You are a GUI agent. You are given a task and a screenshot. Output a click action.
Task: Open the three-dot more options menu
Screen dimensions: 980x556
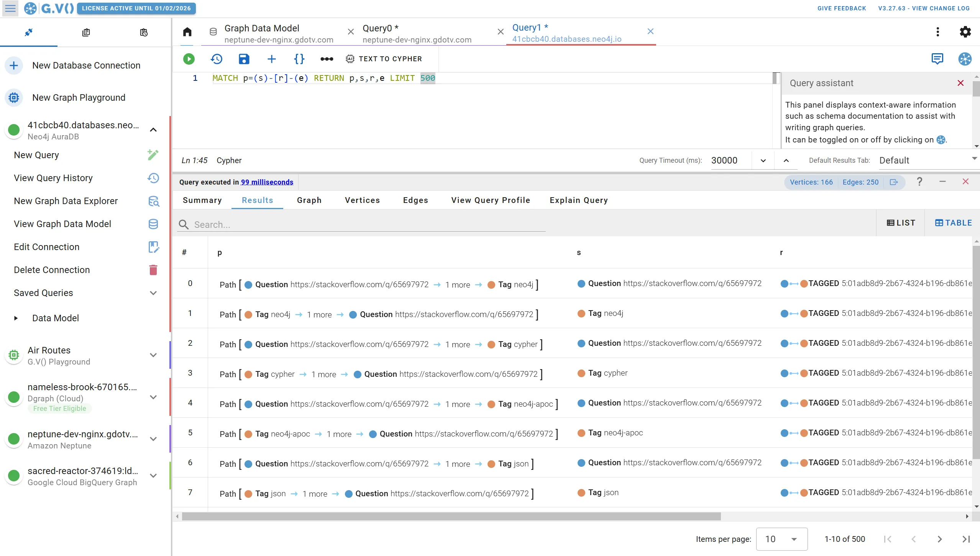[937, 32]
